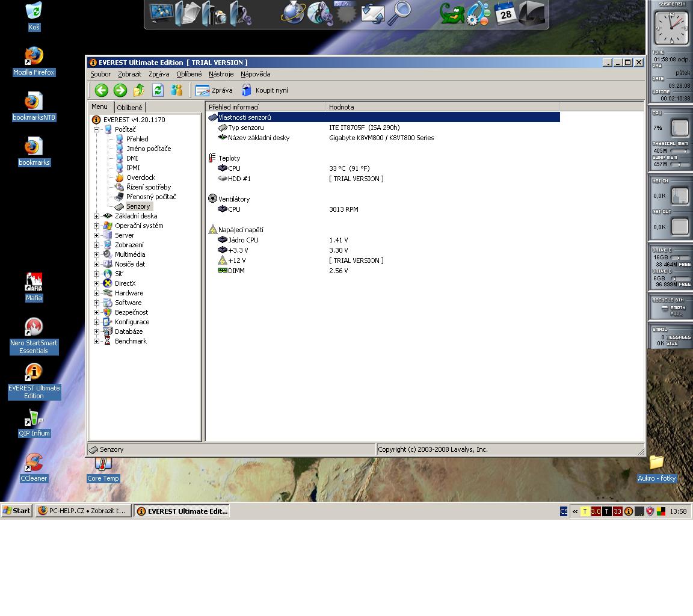Open EVEREST Ultimate Edition desktop shortcut
Viewport: 693px width, 616px height.
click(34, 381)
